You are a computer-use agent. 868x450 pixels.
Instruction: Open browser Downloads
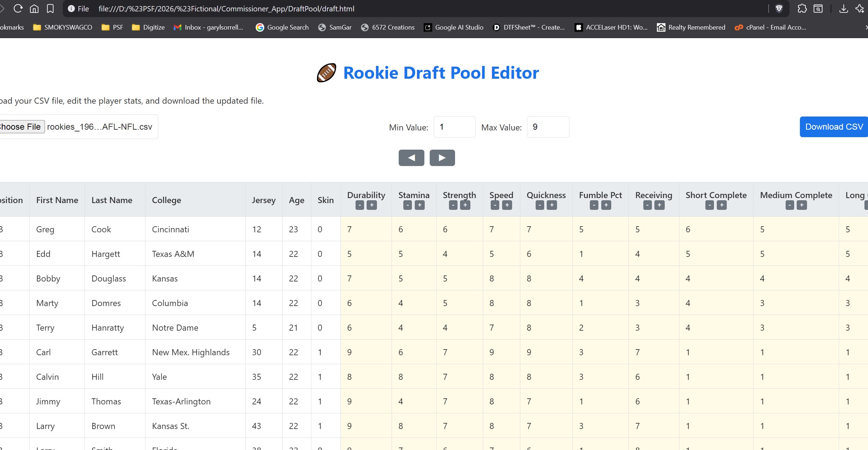point(843,9)
